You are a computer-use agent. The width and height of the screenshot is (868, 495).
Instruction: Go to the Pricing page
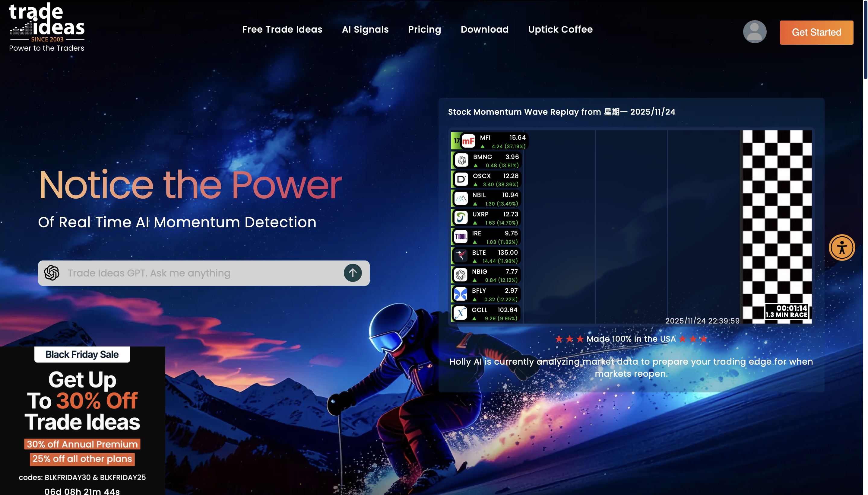424,30
